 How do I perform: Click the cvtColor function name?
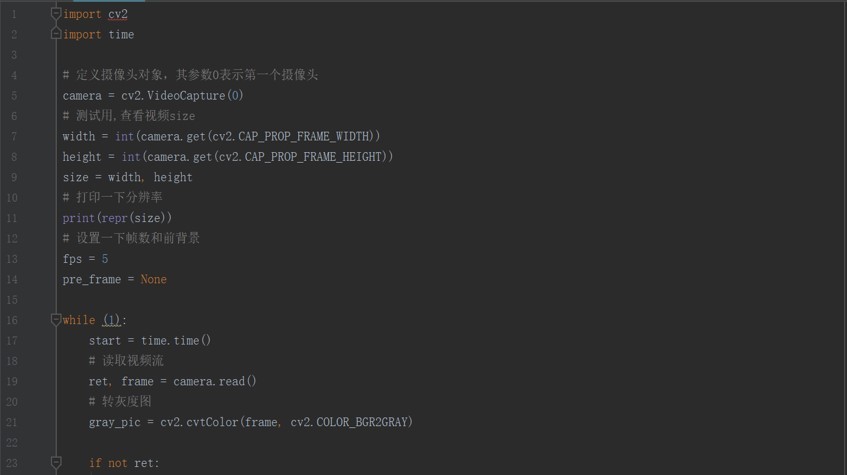(x=212, y=422)
